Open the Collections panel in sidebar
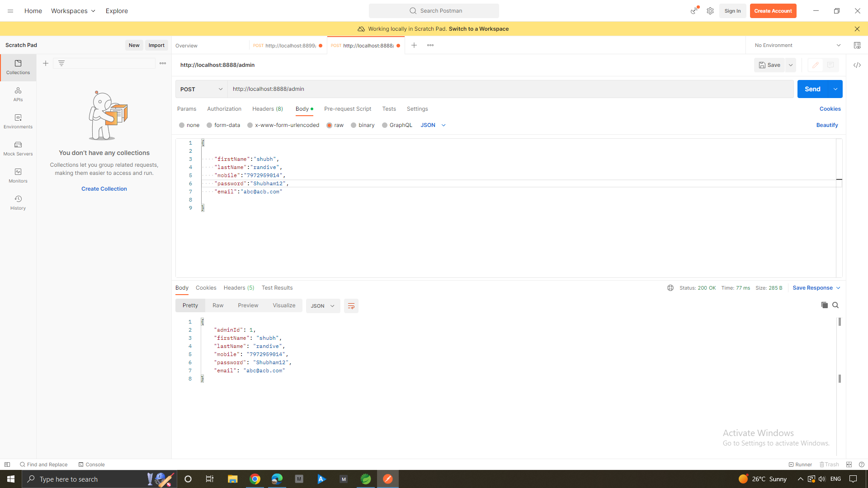868x488 pixels. click(x=18, y=67)
